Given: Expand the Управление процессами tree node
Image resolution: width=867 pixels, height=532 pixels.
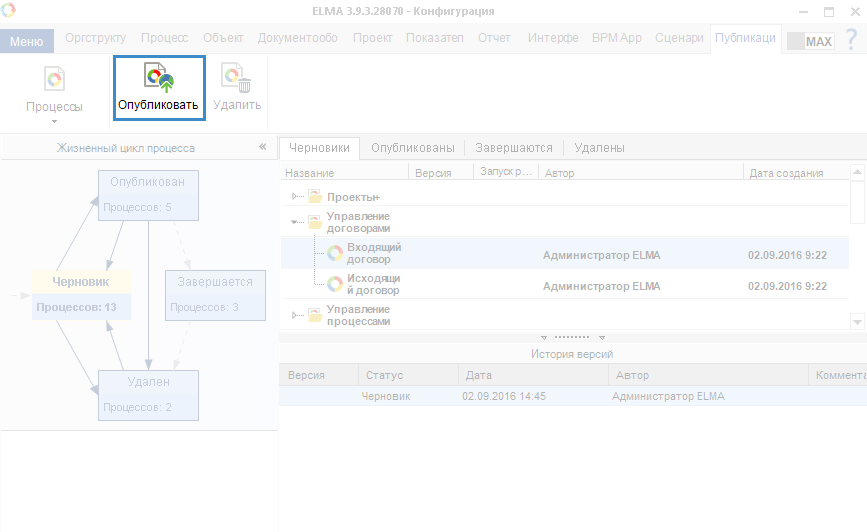Looking at the screenshot, I should tap(294, 315).
